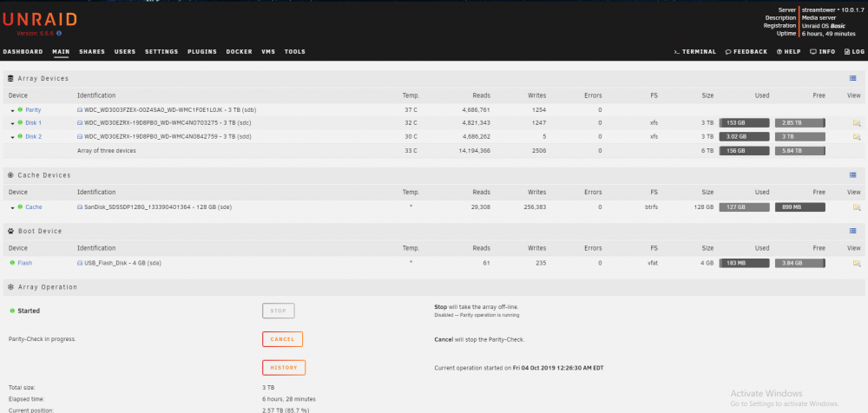Screen dimensions: 868x413
Task: Open Cache device dropdown arrow
Action: pyautogui.click(x=13, y=207)
